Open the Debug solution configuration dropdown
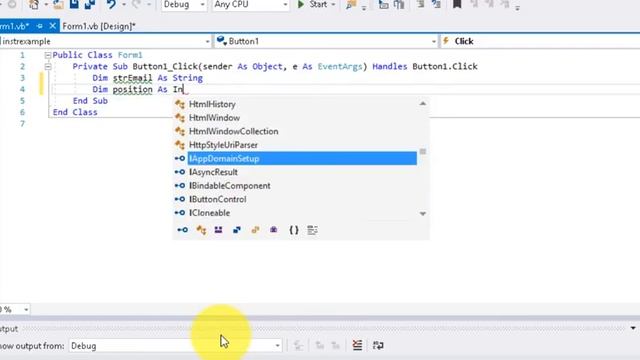The width and height of the screenshot is (640, 360). 184,4
